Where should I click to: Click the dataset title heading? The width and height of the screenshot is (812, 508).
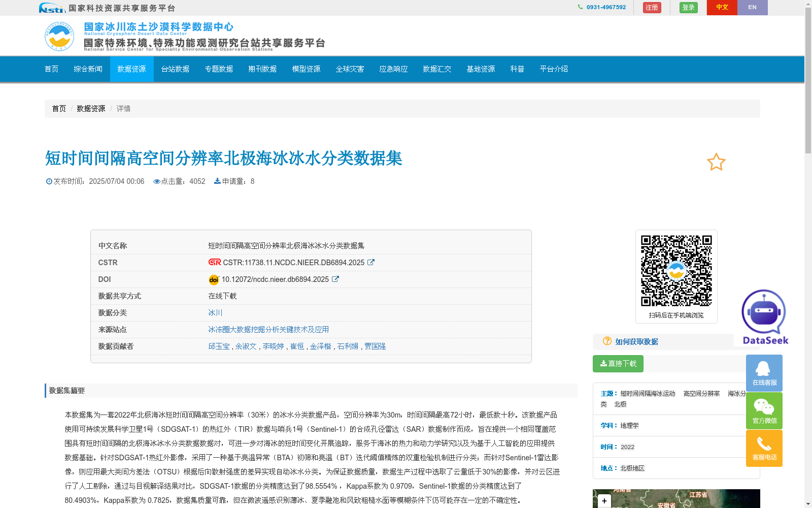(223, 158)
